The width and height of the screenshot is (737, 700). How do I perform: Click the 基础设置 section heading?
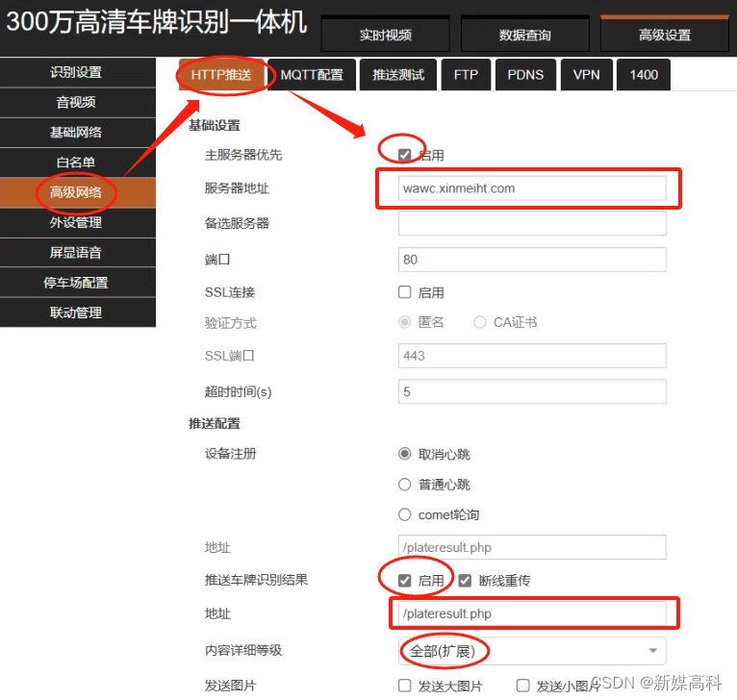(x=215, y=125)
